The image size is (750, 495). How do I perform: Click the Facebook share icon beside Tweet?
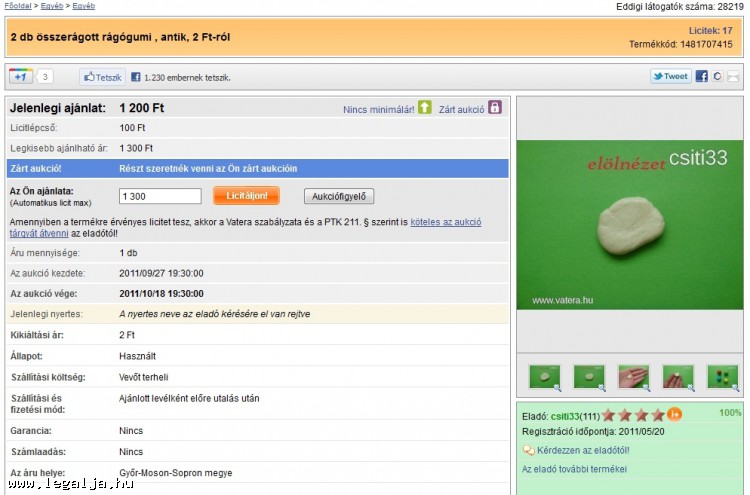coord(701,76)
